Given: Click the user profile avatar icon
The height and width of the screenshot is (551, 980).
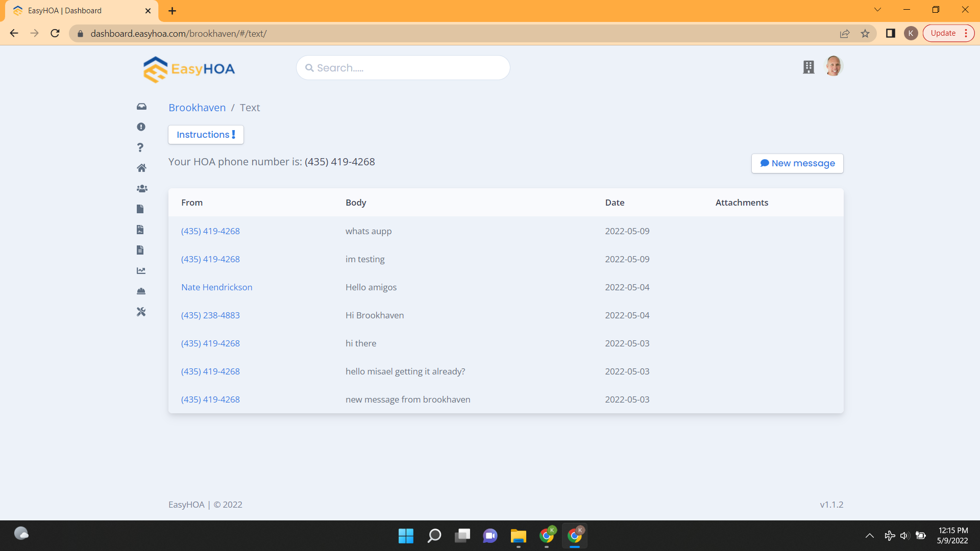Looking at the screenshot, I should (x=834, y=66).
